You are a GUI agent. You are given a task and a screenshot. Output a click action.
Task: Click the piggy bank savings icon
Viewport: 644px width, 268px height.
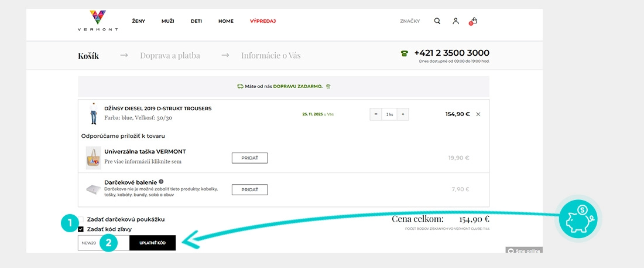click(577, 219)
